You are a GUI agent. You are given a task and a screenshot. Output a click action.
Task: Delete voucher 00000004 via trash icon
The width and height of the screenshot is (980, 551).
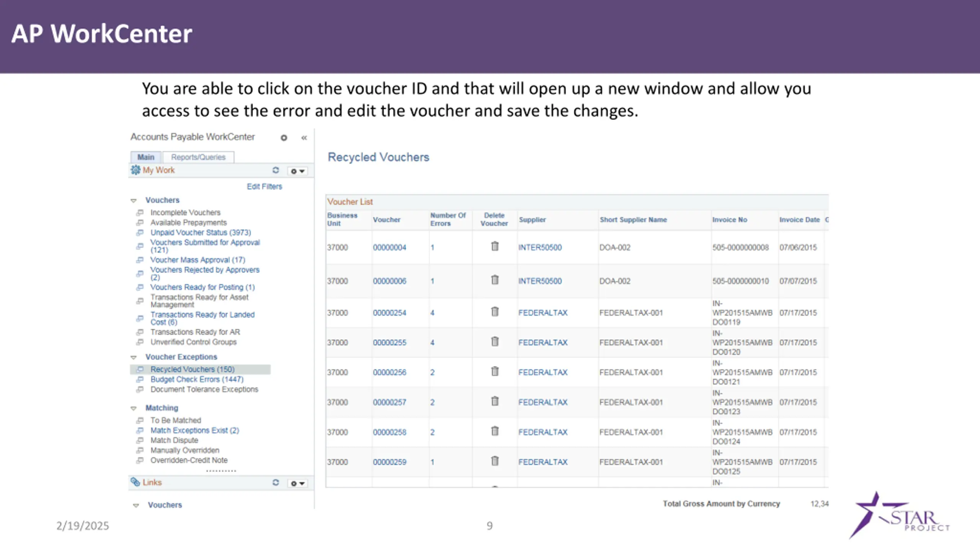point(495,246)
